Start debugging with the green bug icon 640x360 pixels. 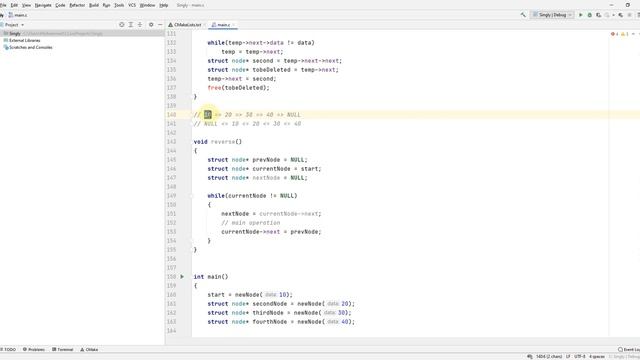(x=589, y=15)
